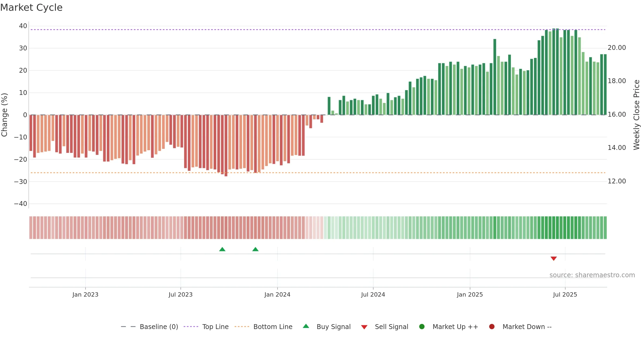Viewport: 644px width, 362px height.
Task: Click the 10 change axis tick label
Action: coord(23,93)
